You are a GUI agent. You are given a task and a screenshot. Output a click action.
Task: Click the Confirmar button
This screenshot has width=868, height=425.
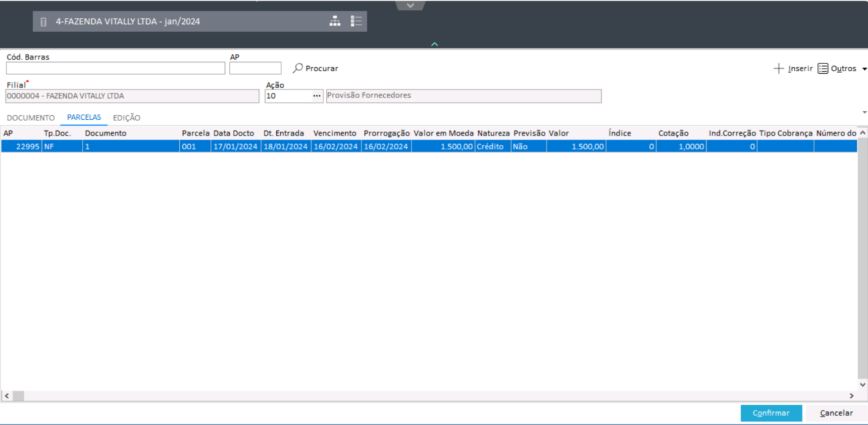771,413
